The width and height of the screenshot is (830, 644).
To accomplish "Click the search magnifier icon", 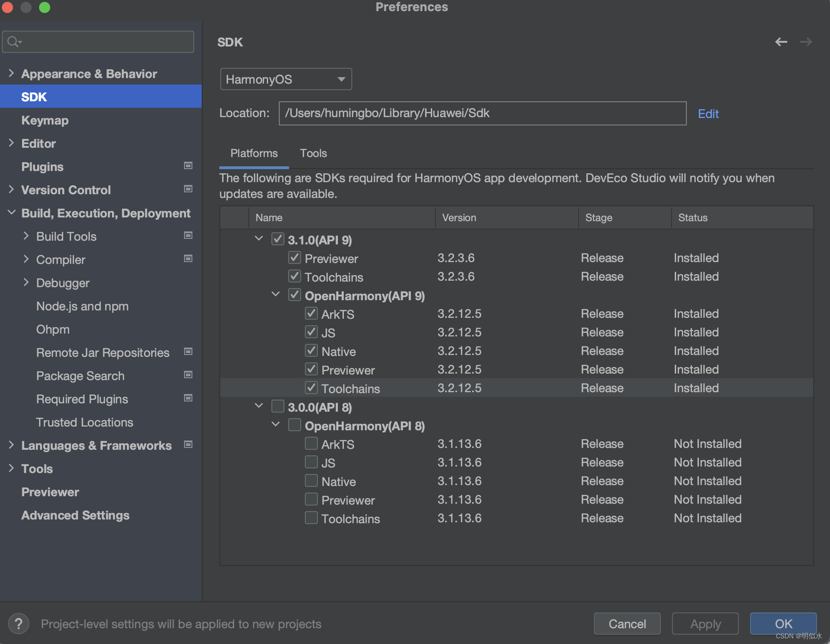I will pyautogui.click(x=14, y=42).
